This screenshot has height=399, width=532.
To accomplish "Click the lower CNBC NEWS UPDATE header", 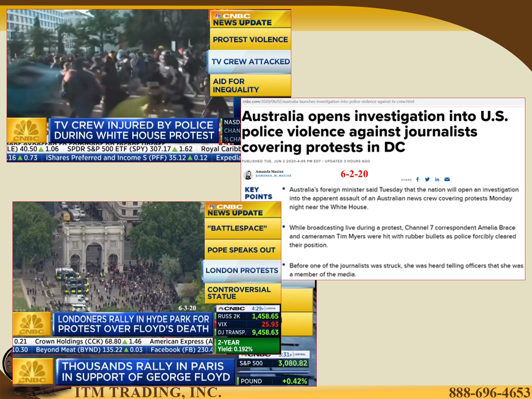I will click(243, 210).
